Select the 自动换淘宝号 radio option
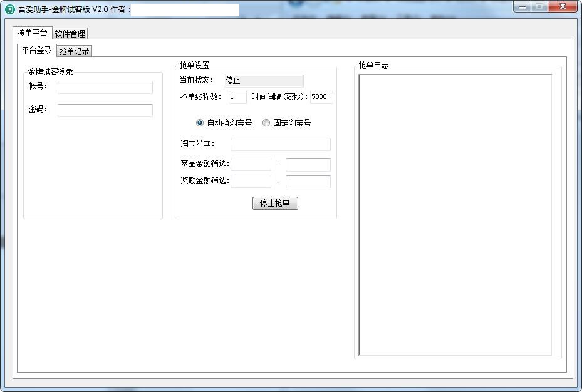 tap(224, 123)
